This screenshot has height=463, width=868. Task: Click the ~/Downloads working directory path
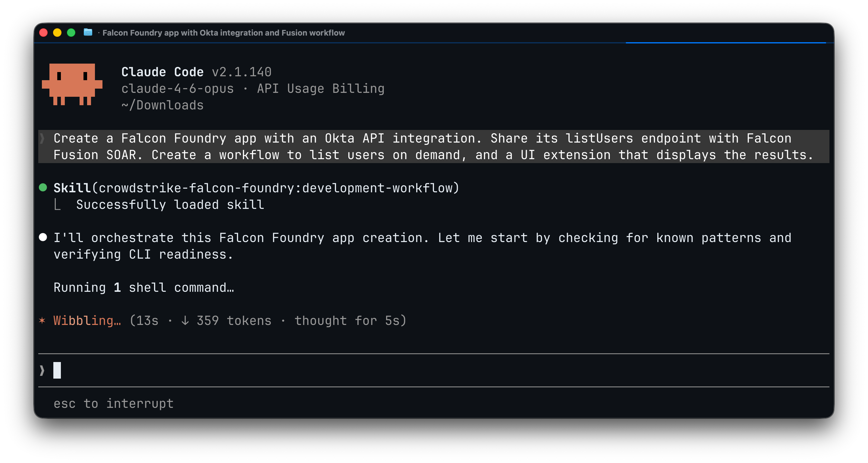(162, 105)
